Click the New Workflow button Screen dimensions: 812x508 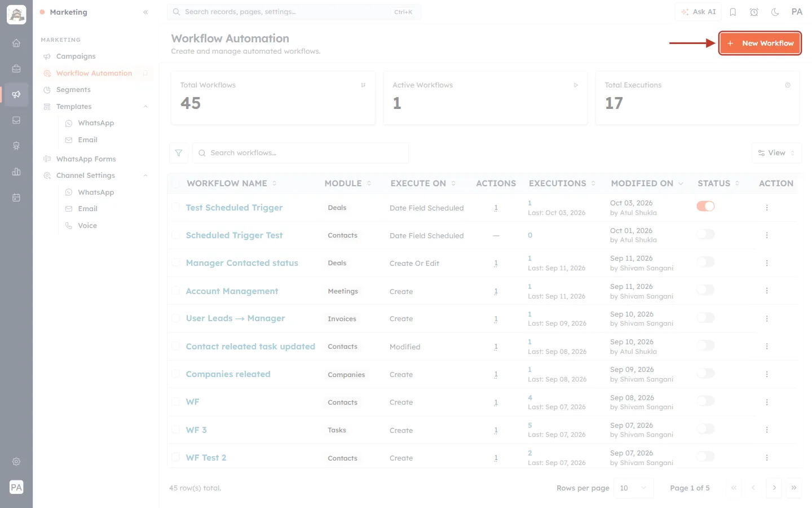point(760,43)
